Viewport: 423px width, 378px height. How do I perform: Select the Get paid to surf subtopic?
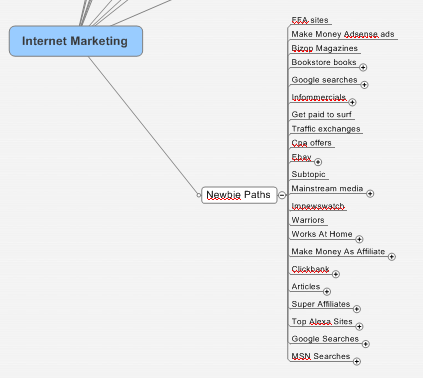coord(321,115)
